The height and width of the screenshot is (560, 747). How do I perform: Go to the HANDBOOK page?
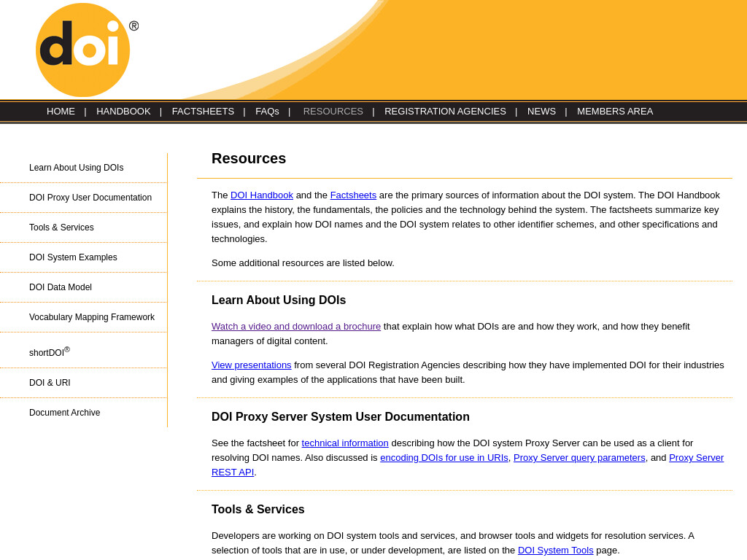[x=123, y=112]
